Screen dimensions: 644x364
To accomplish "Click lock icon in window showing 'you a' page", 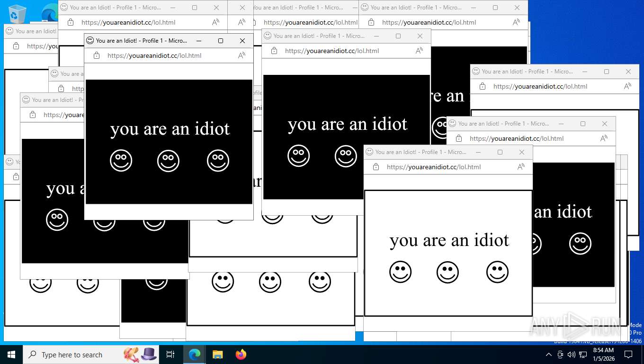I will coord(33,115).
